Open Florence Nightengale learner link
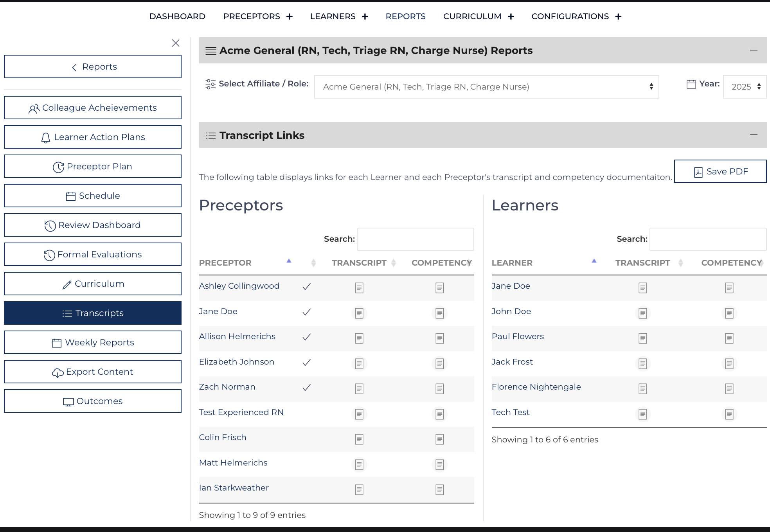The image size is (770, 532). click(536, 387)
